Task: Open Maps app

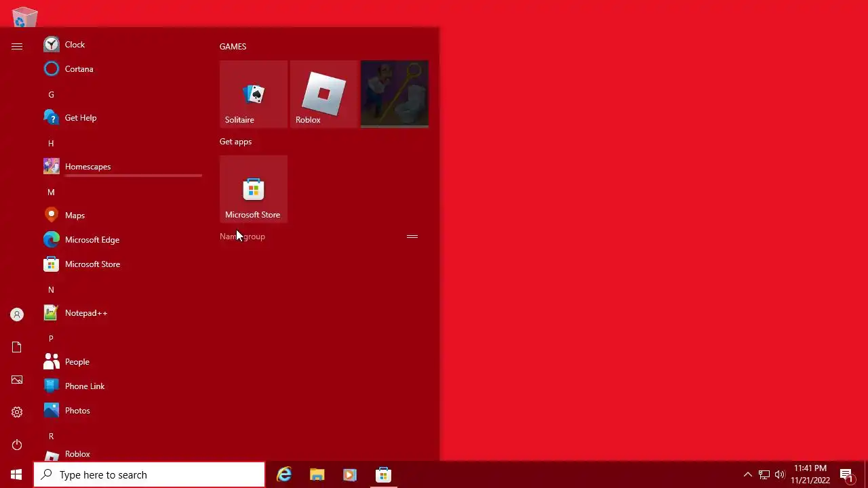Action: click(122, 216)
